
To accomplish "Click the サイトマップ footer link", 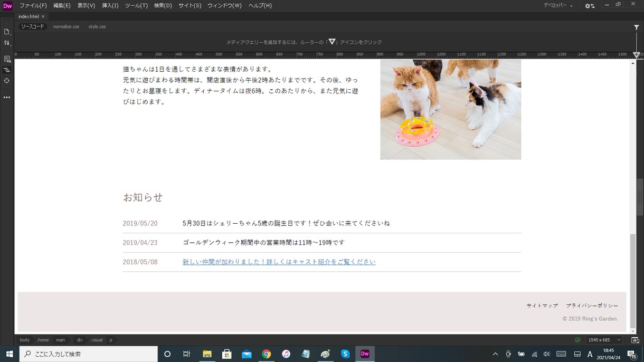I will point(542,306).
